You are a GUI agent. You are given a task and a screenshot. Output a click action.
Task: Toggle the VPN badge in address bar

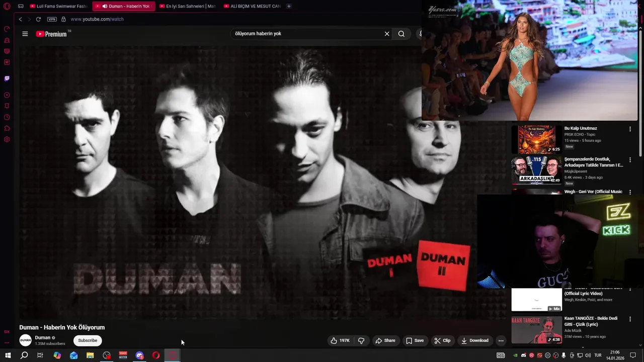coord(52,19)
